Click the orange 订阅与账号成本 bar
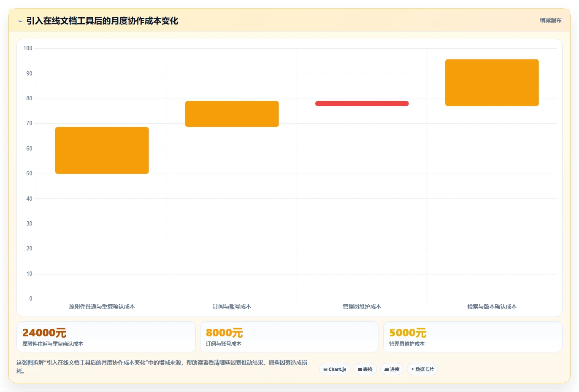Screen dimensions: 579x392 tap(232, 114)
